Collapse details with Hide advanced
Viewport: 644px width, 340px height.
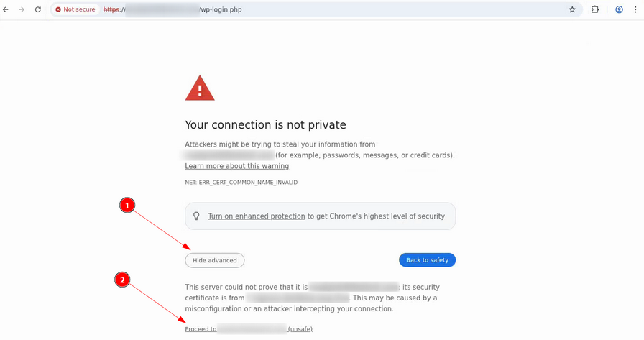pos(214,260)
